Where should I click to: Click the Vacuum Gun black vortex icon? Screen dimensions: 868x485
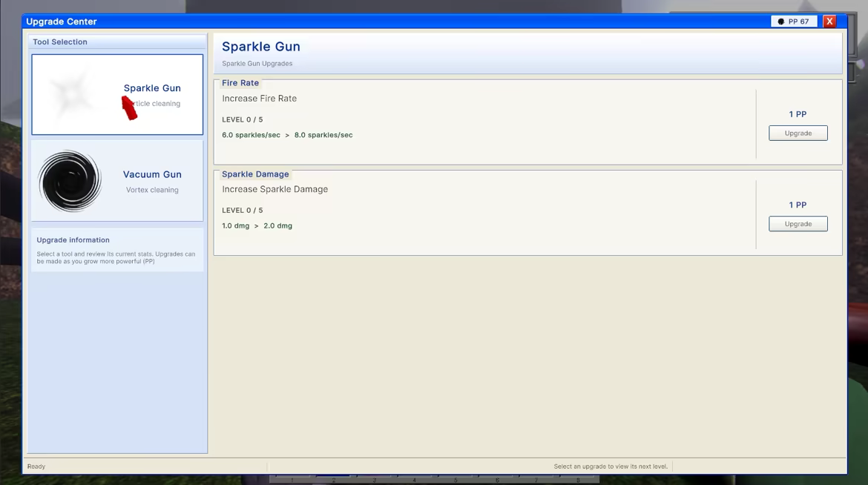pyautogui.click(x=70, y=181)
